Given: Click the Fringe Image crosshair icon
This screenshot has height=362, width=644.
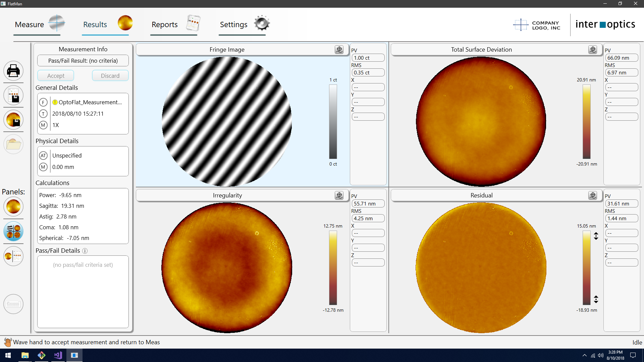Looking at the screenshot, I should pyautogui.click(x=339, y=50).
